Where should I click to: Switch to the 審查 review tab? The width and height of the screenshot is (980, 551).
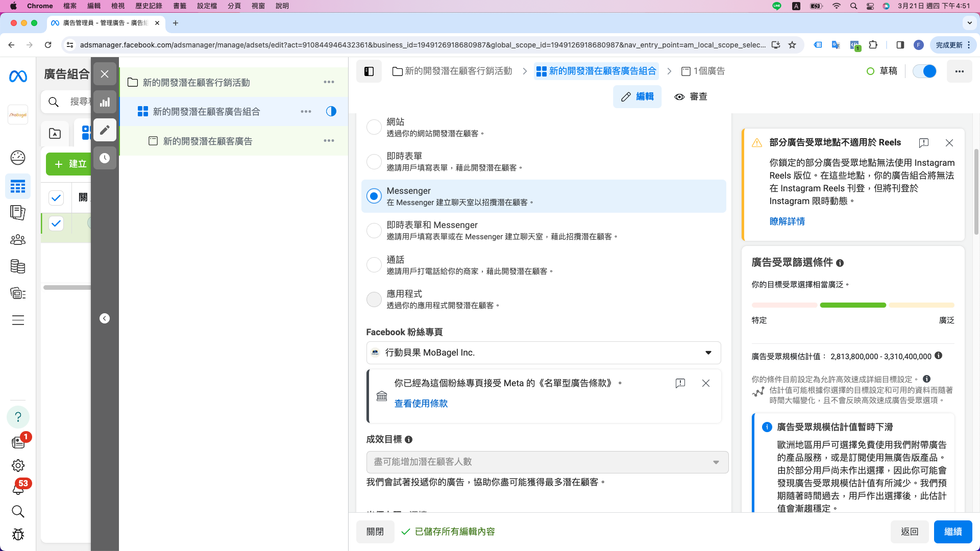click(691, 97)
